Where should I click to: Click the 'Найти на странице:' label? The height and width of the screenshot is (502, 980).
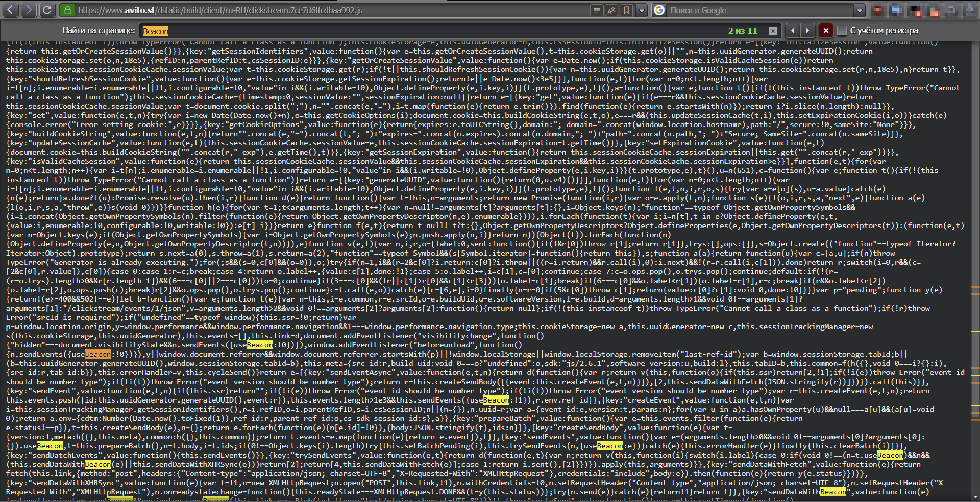click(x=99, y=31)
